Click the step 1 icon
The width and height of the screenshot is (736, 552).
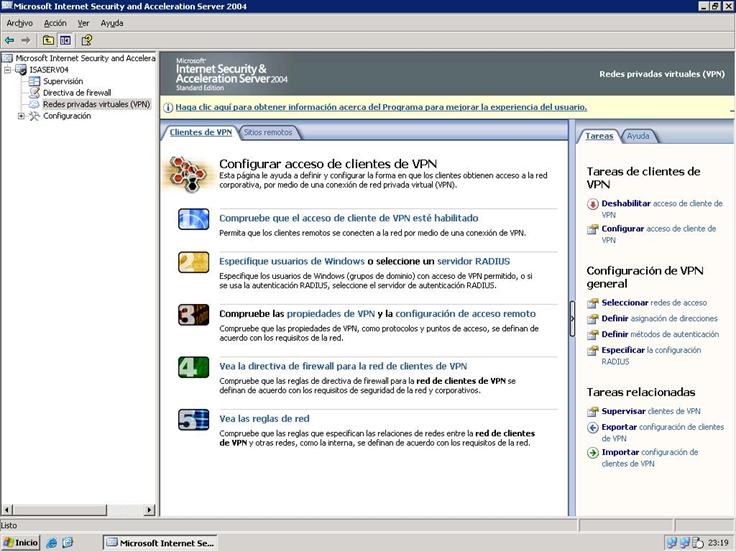pos(193,219)
